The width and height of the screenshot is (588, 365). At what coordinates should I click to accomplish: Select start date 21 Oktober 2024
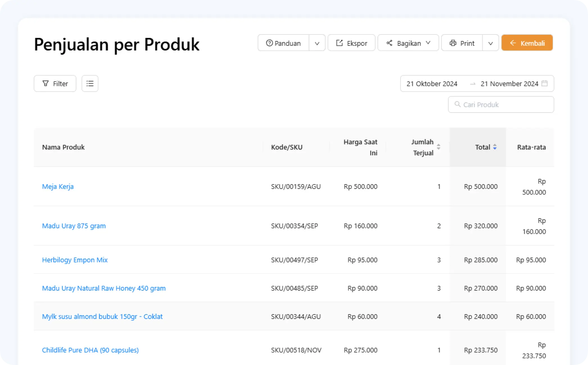coord(432,84)
